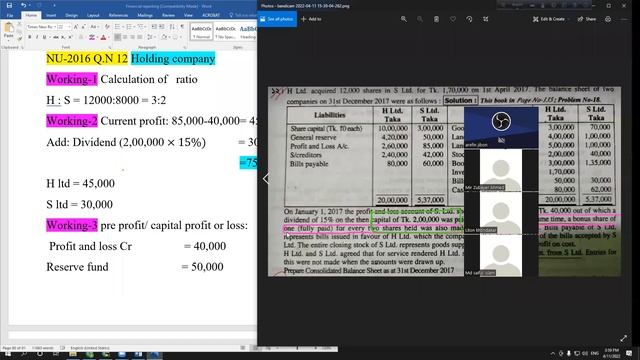
Task: Toggle bold formatting in Word
Action: point(30,37)
